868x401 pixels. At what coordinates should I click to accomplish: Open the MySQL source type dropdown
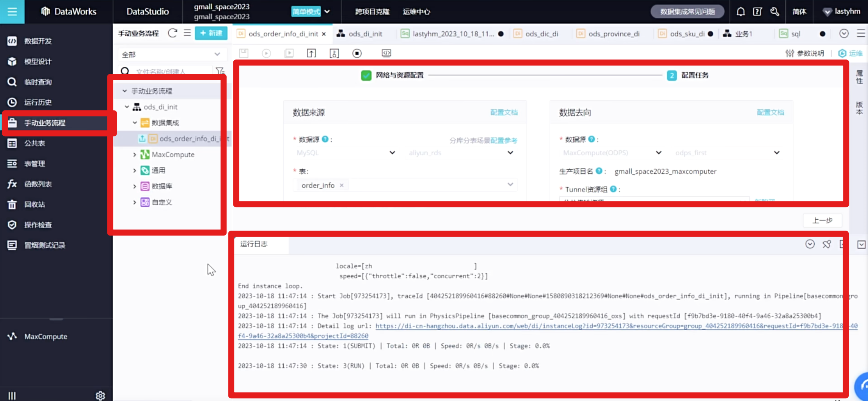coord(346,153)
